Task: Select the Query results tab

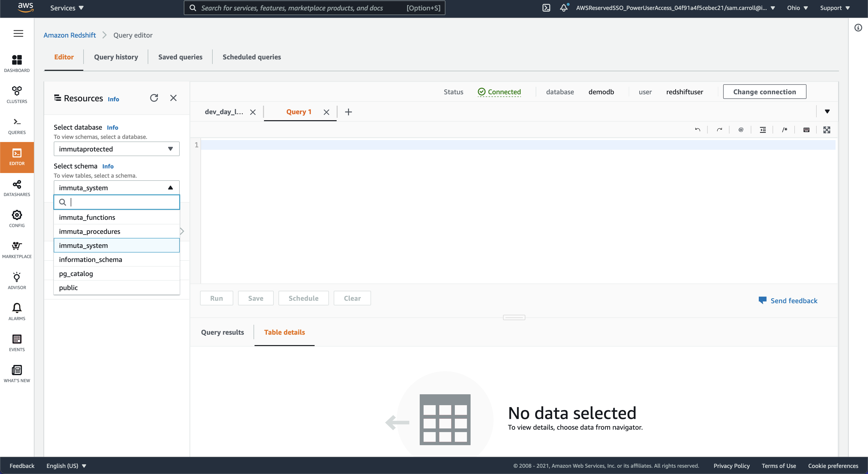Action: (222, 332)
